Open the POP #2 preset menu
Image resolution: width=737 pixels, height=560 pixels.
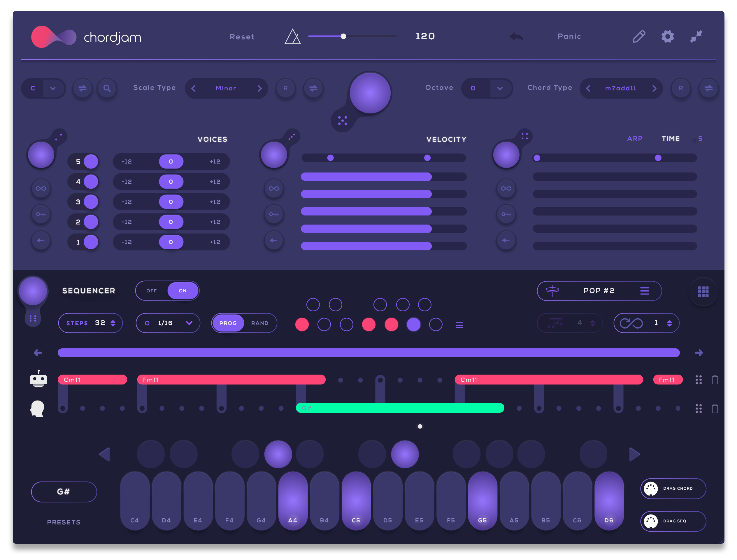pyautogui.click(x=645, y=290)
